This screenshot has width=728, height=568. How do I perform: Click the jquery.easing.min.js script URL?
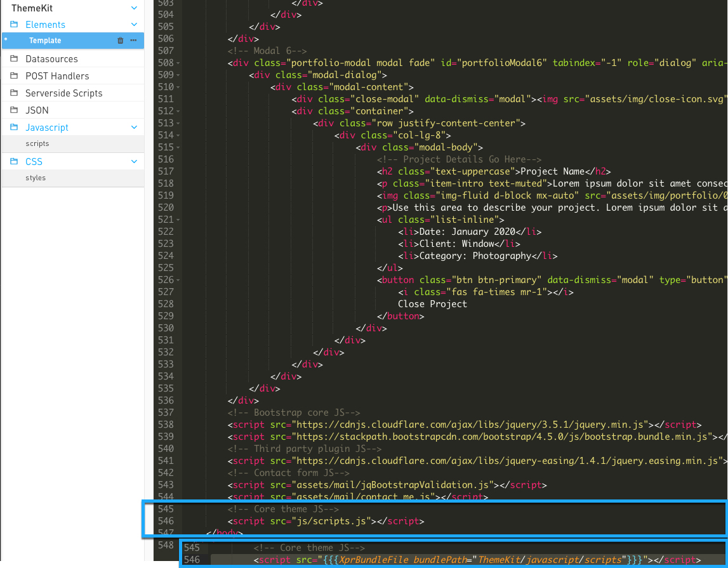(508, 461)
